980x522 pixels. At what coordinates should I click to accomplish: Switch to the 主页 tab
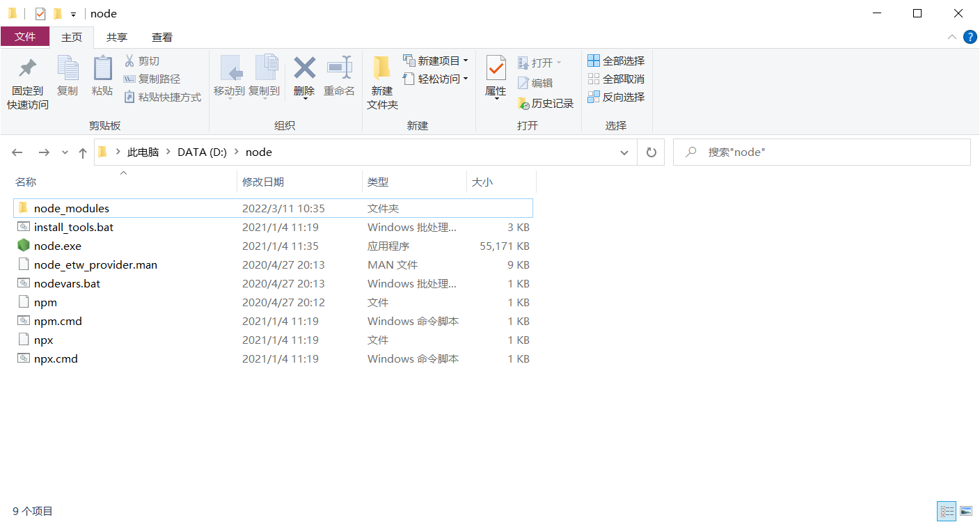click(x=72, y=37)
